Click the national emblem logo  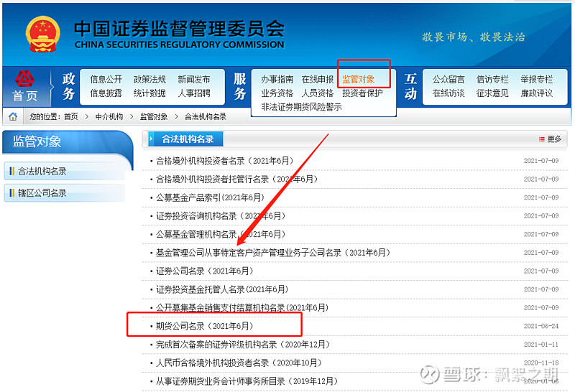coord(43,34)
